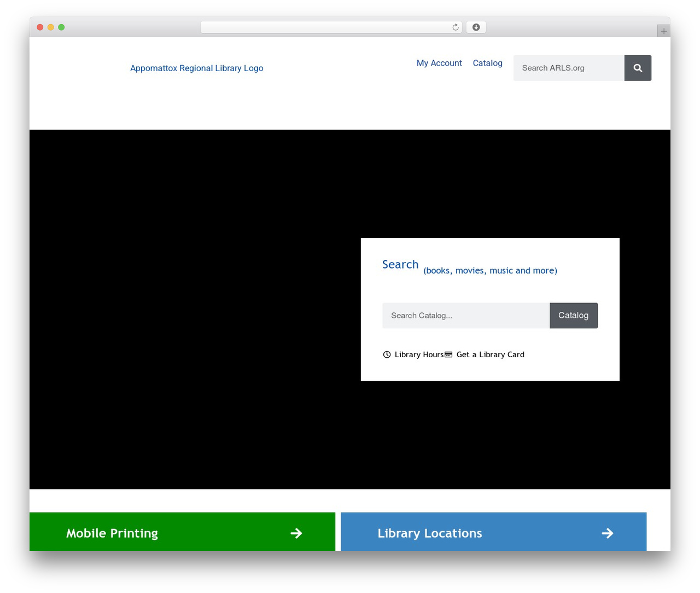Open the My Account menu link
The image size is (700, 593).
click(x=439, y=63)
